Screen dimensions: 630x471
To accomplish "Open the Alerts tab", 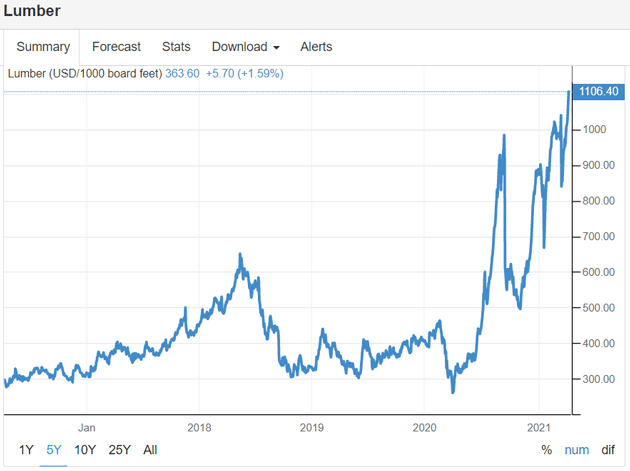I will pos(316,47).
